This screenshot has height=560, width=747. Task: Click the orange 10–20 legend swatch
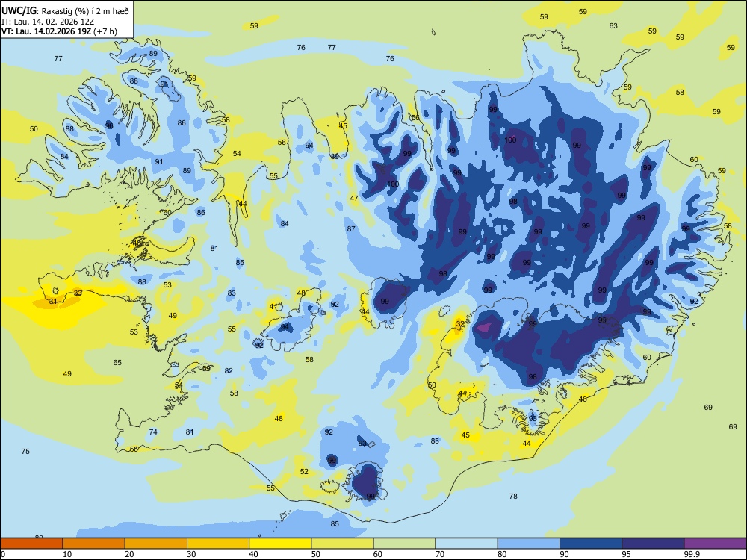coord(94,544)
